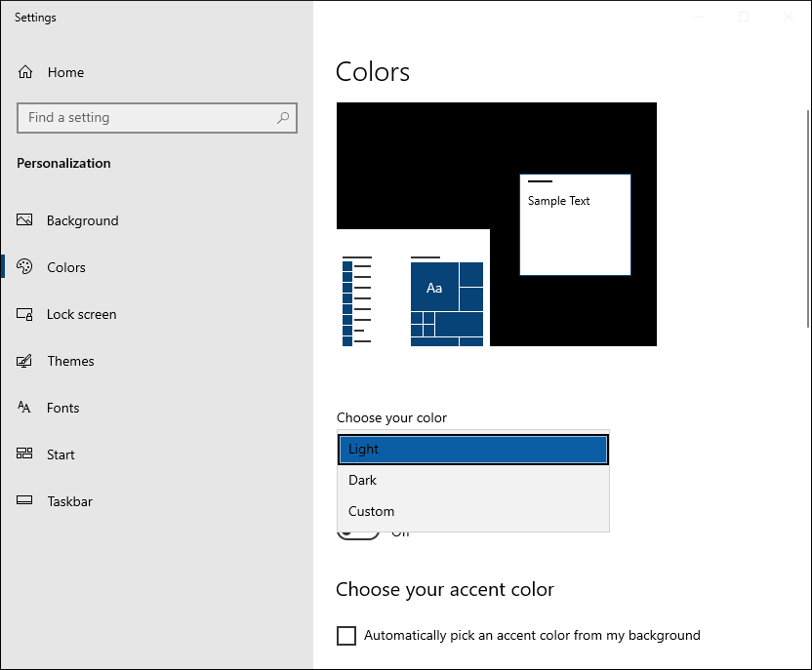Pick Custom from the color dropdown
Viewport: 812px width, 670px height.
tap(473, 512)
